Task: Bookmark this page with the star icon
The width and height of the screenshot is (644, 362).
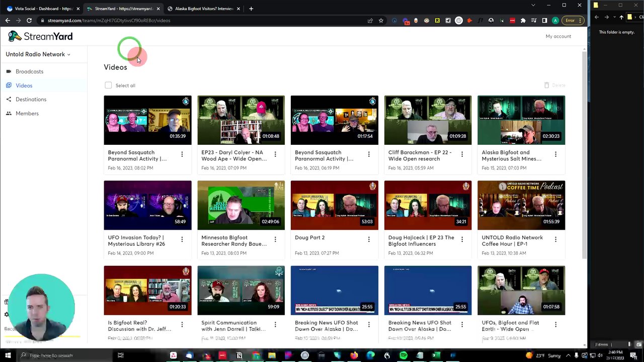Action: click(381, 21)
